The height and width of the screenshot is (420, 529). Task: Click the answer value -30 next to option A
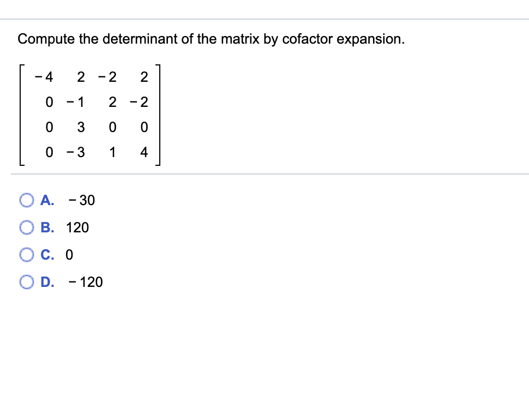click(82, 201)
